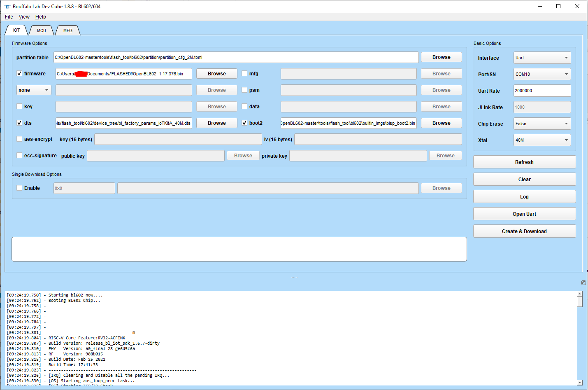588x390 pixels.
Task: Click the float/undock icon above the log panel
Action: tap(583, 283)
